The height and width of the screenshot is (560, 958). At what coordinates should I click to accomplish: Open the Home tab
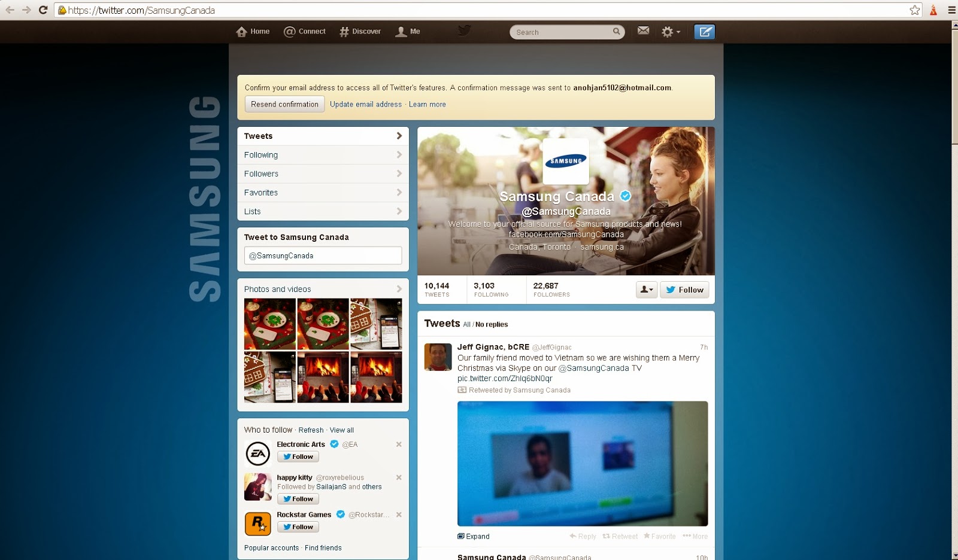[x=253, y=32]
